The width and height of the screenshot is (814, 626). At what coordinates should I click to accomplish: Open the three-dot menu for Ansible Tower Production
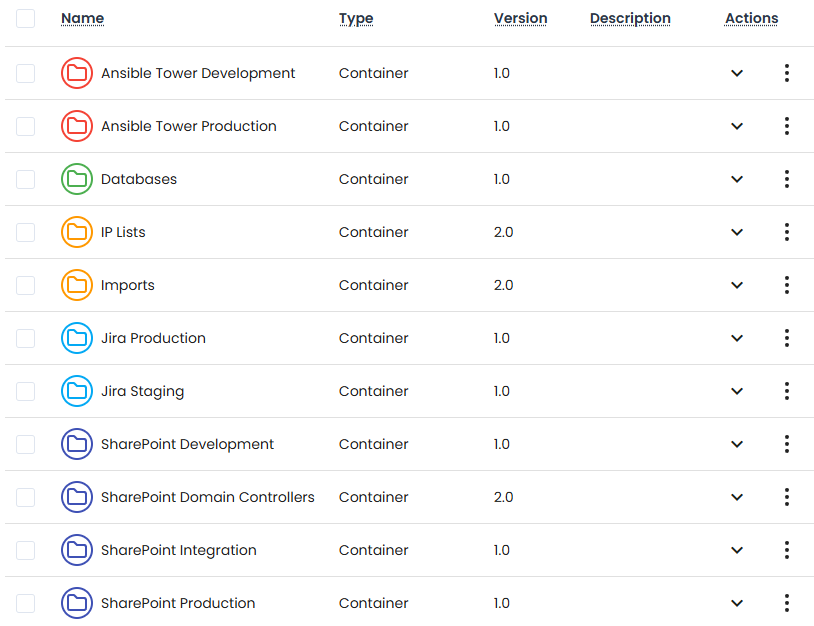point(787,126)
